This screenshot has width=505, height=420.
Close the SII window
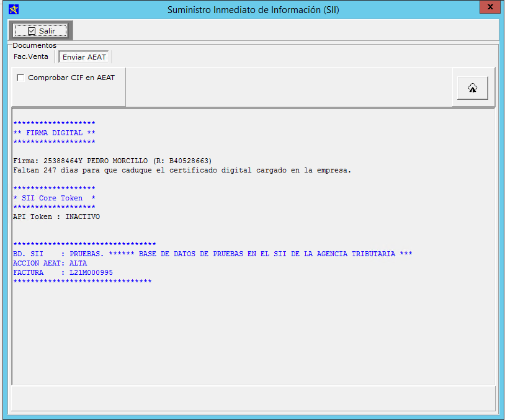(x=489, y=7)
